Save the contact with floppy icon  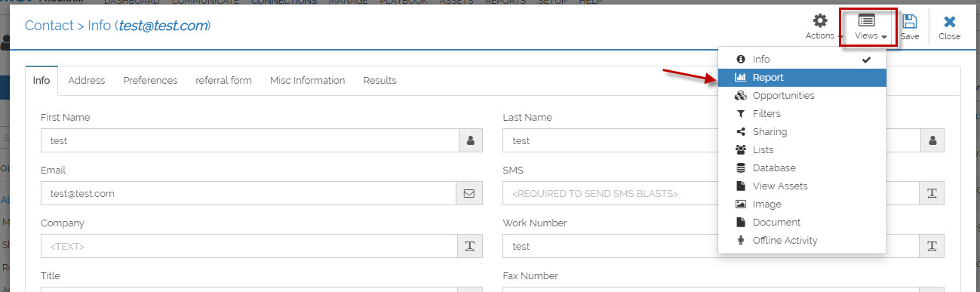pyautogui.click(x=910, y=27)
